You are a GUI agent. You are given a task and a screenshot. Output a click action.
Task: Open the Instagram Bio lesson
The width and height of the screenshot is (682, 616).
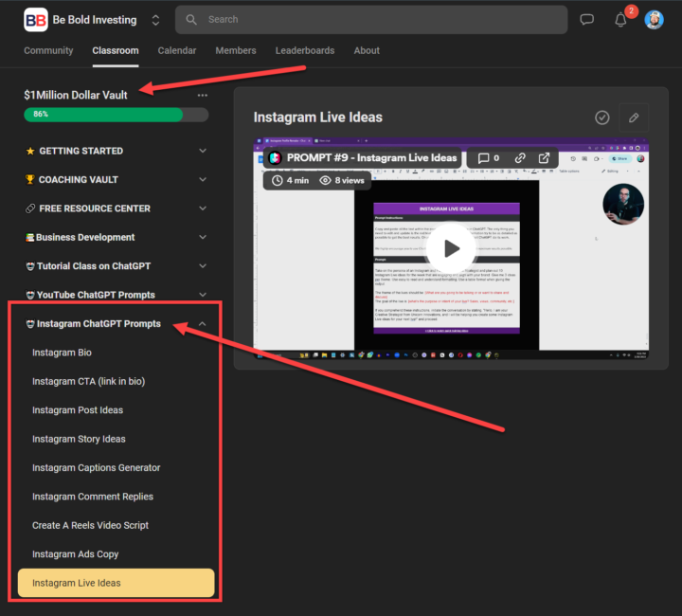click(x=62, y=353)
